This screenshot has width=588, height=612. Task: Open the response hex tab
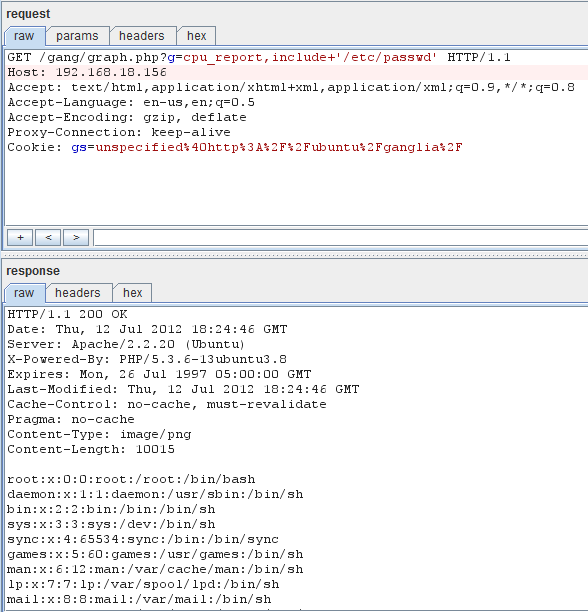132,293
